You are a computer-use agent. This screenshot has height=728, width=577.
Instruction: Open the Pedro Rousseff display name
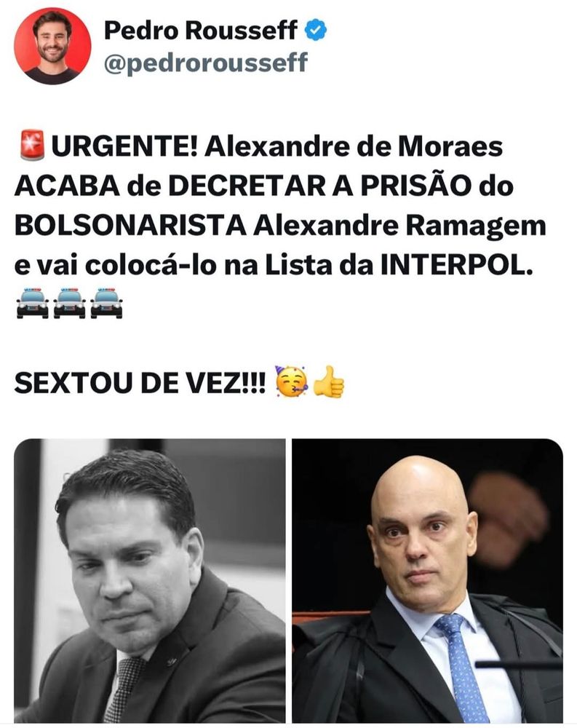click(201, 30)
